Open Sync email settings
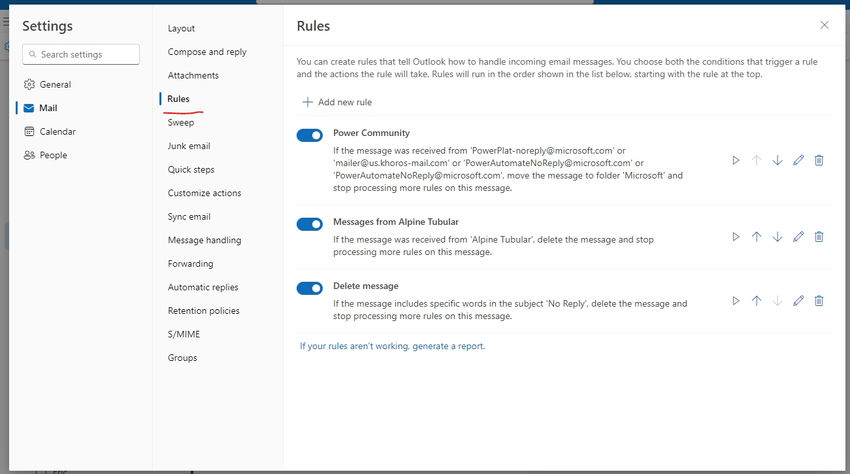 click(189, 216)
